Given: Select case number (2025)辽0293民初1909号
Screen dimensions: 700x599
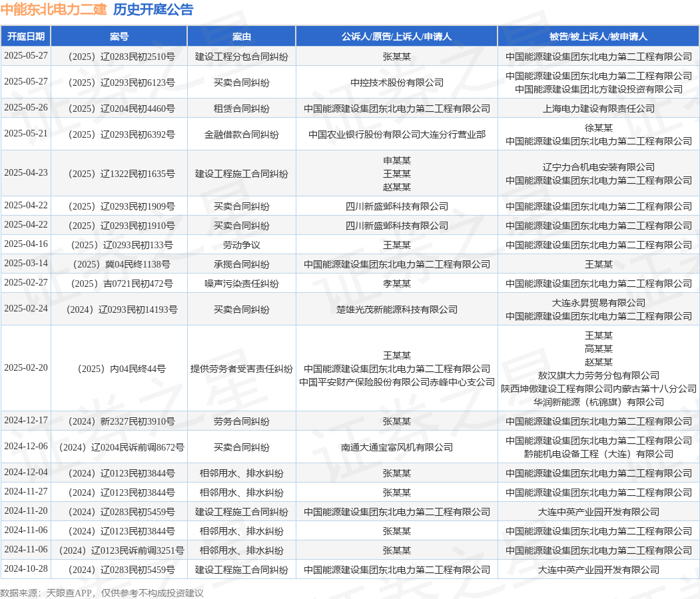Looking at the screenshot, I should (119, 206).
